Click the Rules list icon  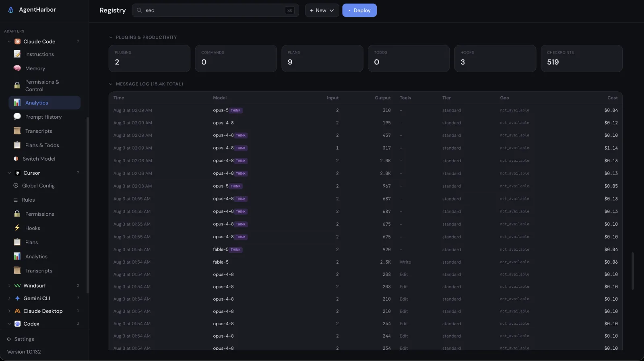(16, 200)
